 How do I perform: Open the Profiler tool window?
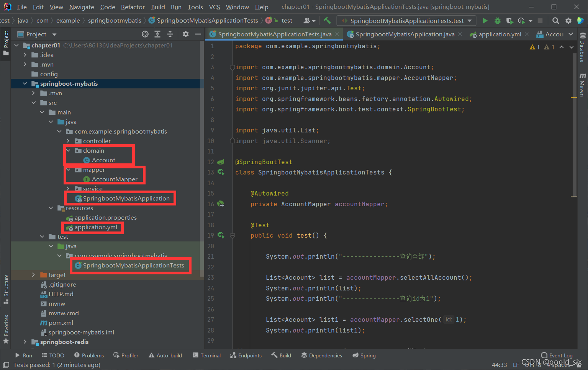126,355
